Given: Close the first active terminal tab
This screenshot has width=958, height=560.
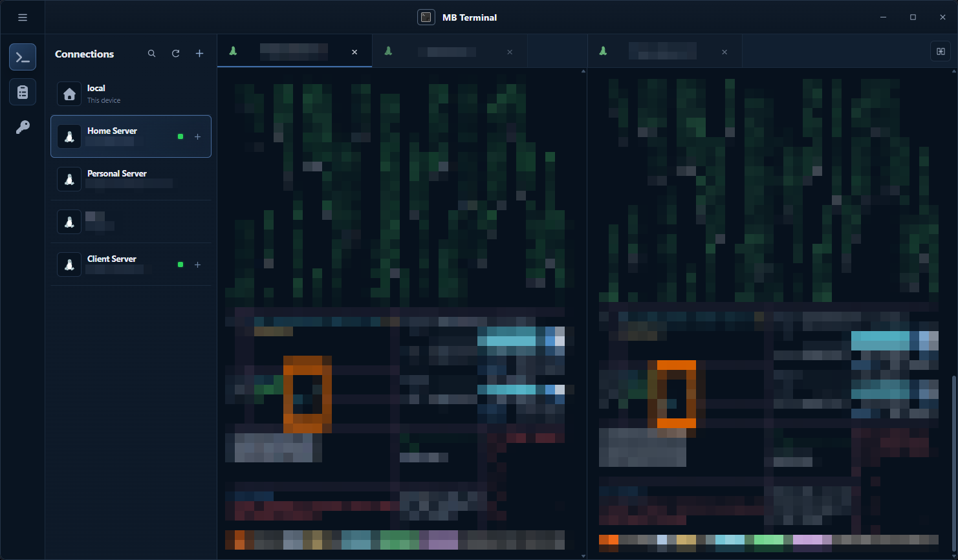Looking at the screenshot, I should 354,52.
